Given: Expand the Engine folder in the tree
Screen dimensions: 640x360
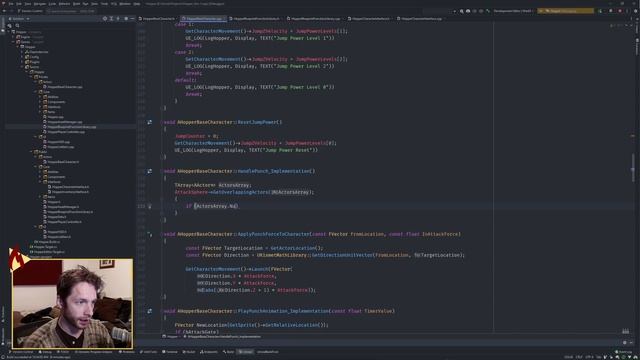Looking at the screenshot, I should (x=13, y=37).
